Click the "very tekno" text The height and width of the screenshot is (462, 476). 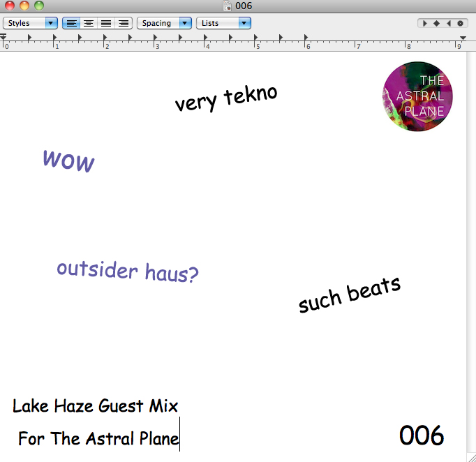pos(225,98)
